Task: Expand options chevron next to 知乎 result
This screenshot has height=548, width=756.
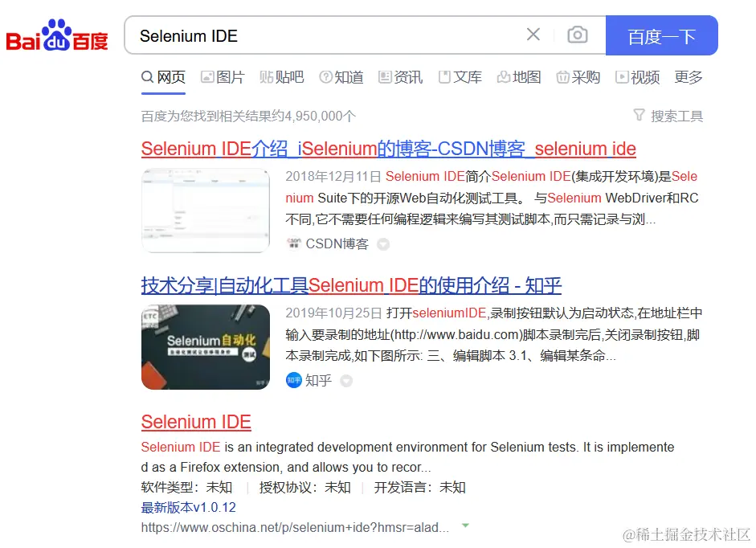Action: [x=345, y=381]
